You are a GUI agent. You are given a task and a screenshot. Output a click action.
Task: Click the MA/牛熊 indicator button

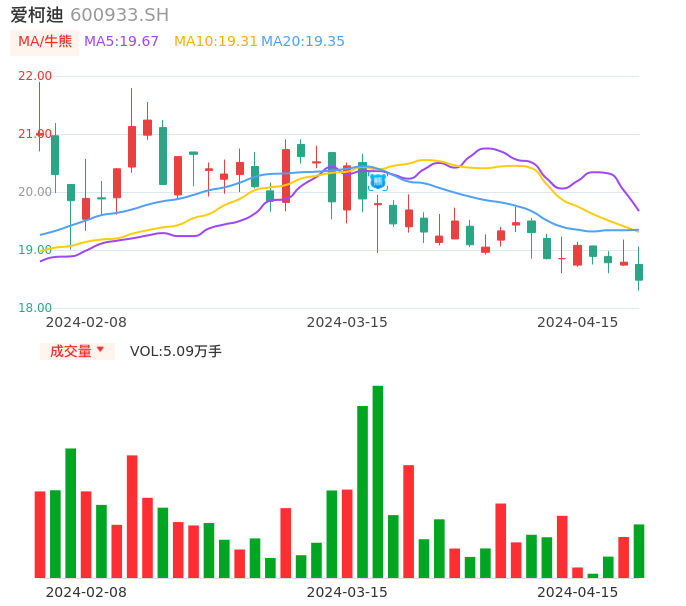click(x=44, y=42)
